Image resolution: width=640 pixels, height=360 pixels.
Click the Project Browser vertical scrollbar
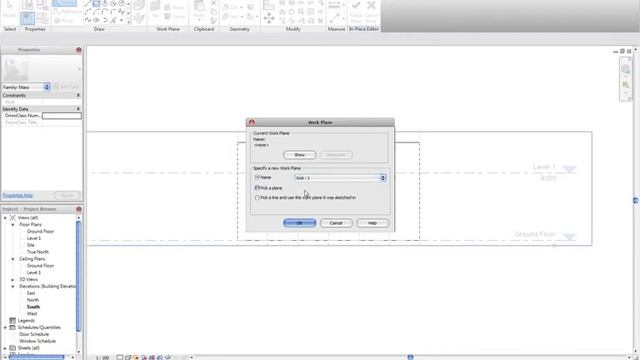point(79,276)
